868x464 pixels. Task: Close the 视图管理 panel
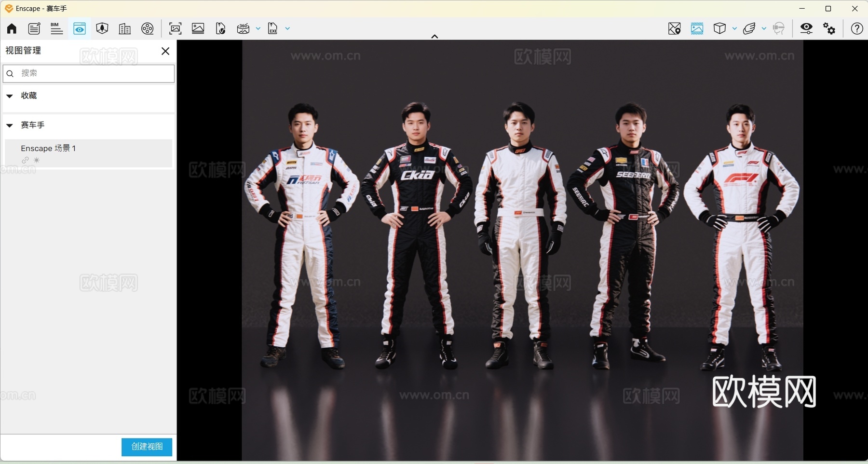point(165,51)
